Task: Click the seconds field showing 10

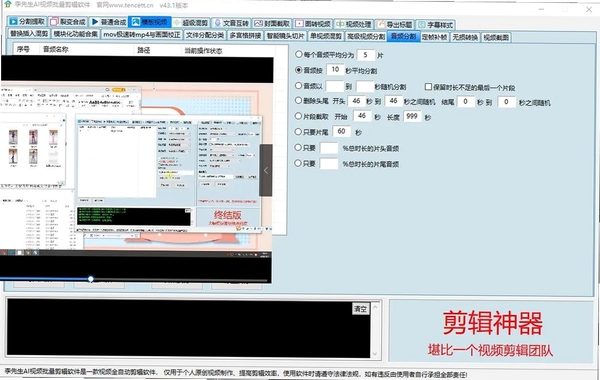Action: pos(335,69)
